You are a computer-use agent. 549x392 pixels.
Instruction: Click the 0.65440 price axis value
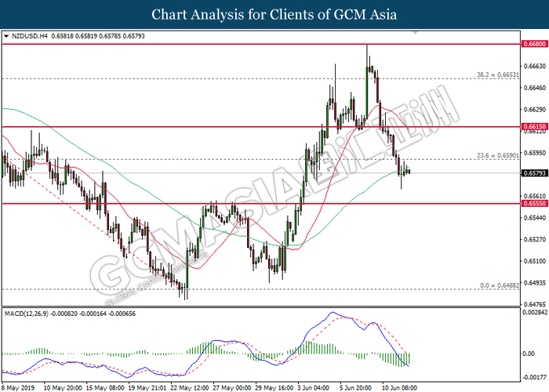tap(535, 218)
